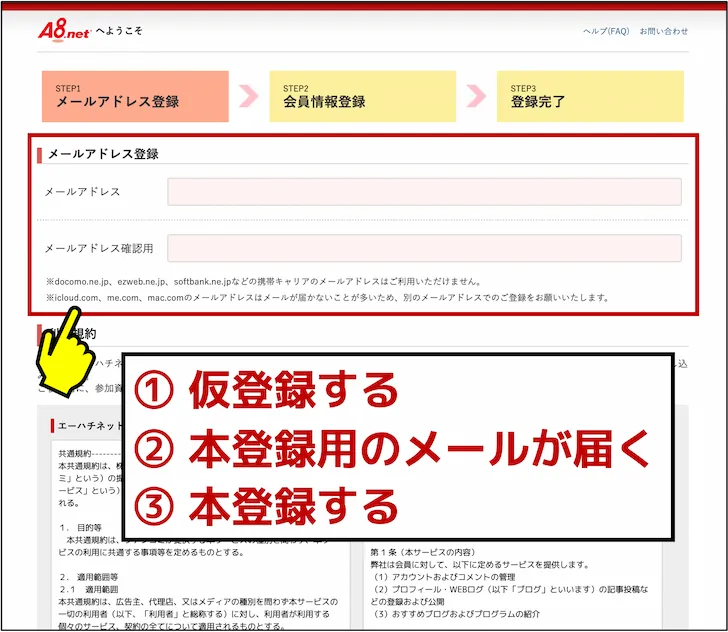Select STEP1 メールアドレス登録 step box
The height and width of the screenshot is (632, 728).
coord(135,96)
